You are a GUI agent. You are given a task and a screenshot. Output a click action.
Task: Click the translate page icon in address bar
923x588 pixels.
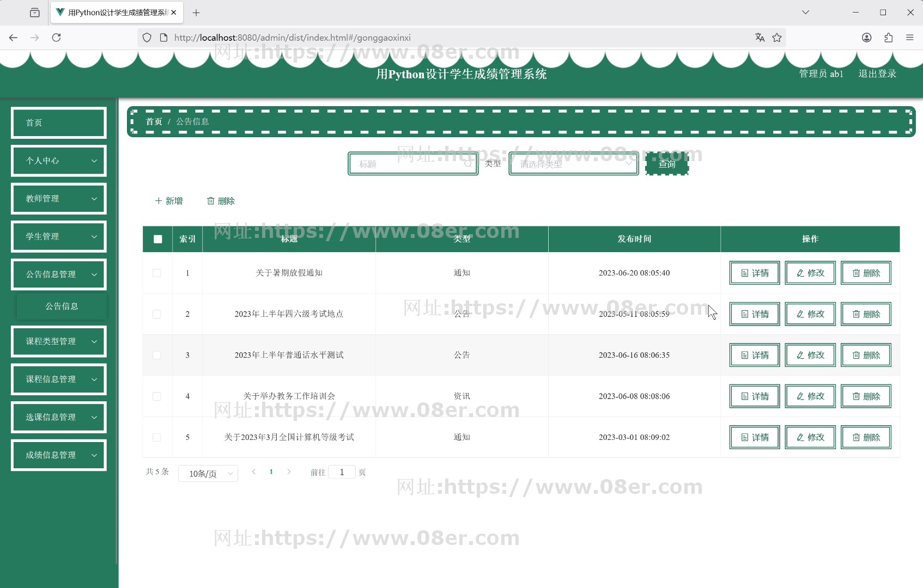(760, 38)
